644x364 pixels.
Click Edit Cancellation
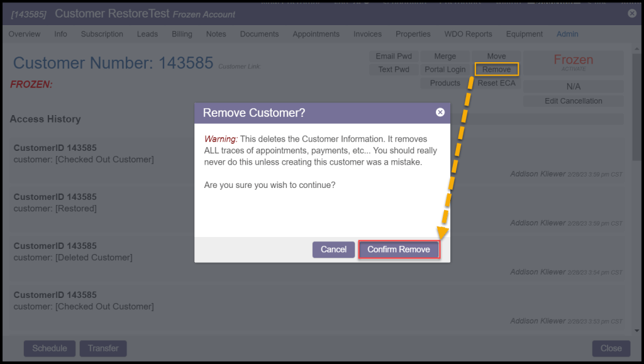coord(573,101)
